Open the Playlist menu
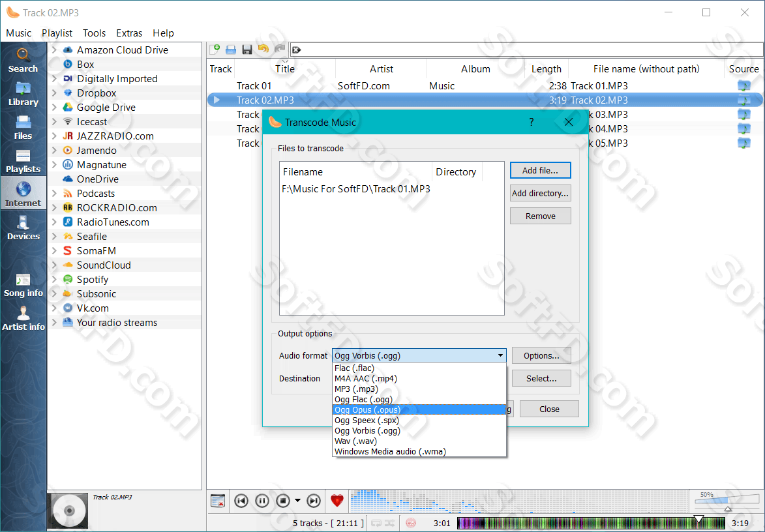 pyautogui.click(x=57, y=33)
